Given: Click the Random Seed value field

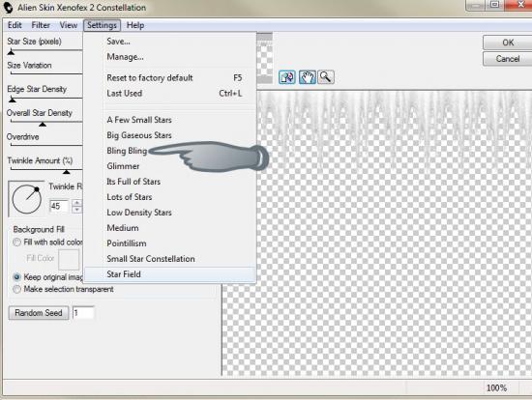Looking at the screenshot, I should (83, 313).
